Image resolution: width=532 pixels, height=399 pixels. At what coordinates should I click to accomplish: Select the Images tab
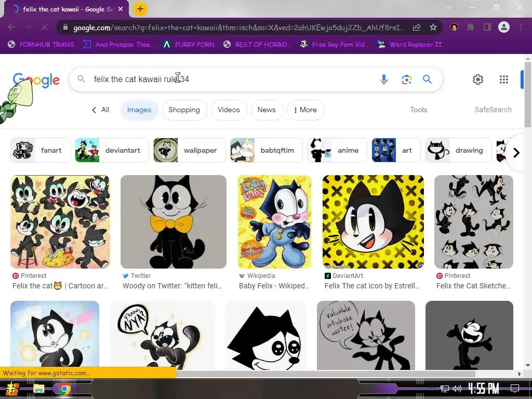coord(139,110)
